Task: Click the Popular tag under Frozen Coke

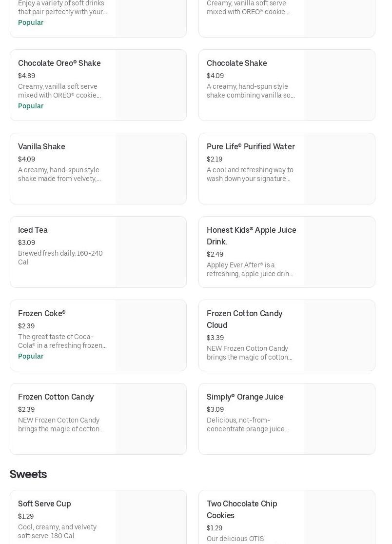Action: coord(31,357)
